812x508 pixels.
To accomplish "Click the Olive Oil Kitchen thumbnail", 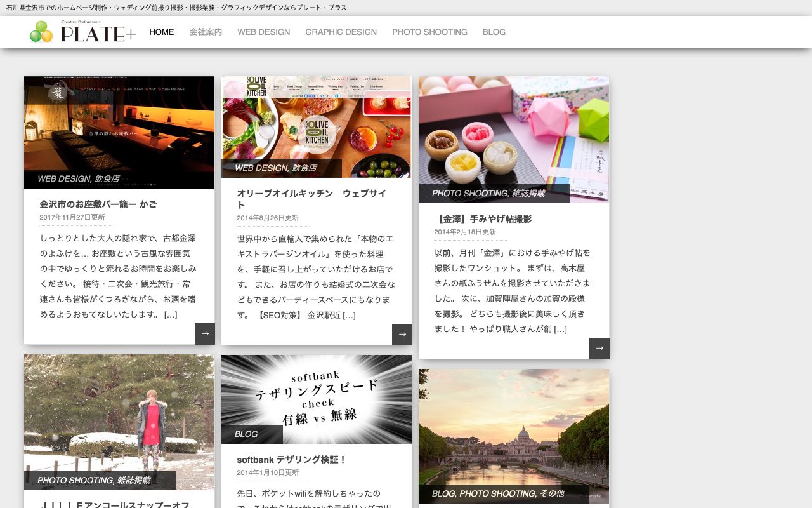I will click(317, 127).
